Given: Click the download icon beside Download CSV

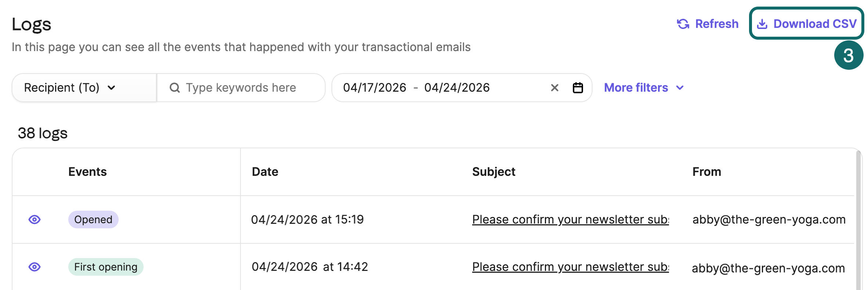Looking at the screenshot, I should (x=763, y=23).
